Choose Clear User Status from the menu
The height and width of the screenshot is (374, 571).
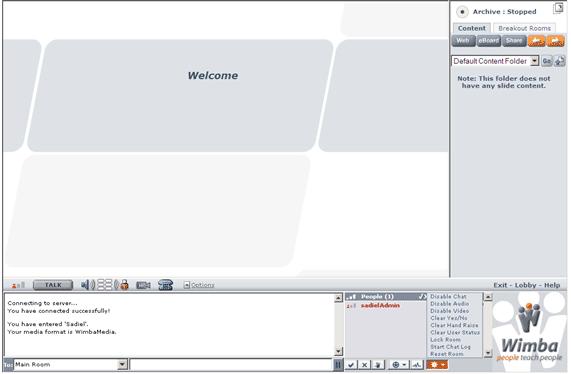(455, 332)
